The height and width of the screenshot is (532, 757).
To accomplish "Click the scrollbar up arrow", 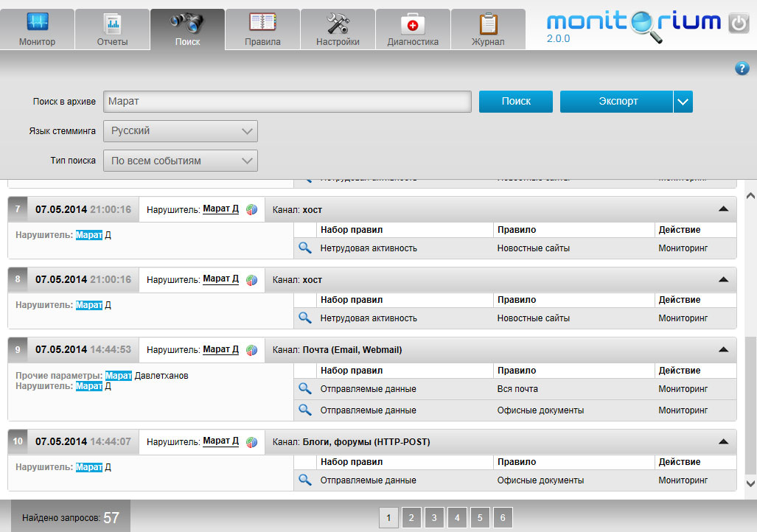I will coord(750,195).
